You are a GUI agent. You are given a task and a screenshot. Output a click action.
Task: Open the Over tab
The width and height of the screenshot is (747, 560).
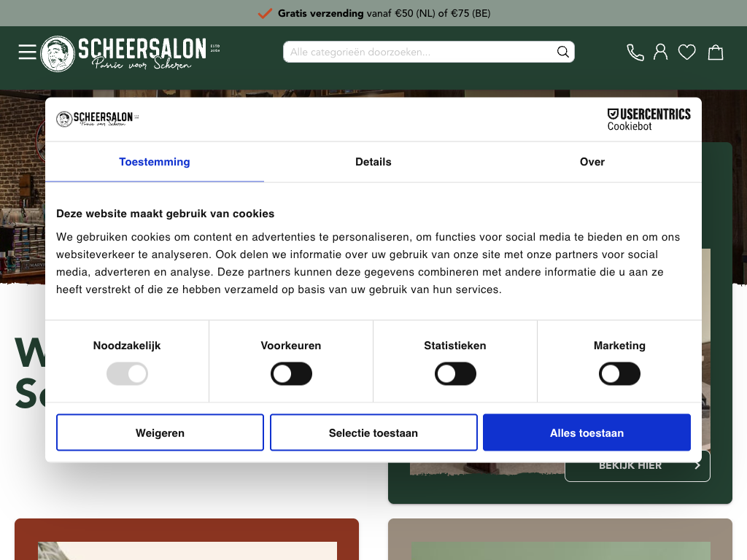pyautogui.click(x=592, y=162)
